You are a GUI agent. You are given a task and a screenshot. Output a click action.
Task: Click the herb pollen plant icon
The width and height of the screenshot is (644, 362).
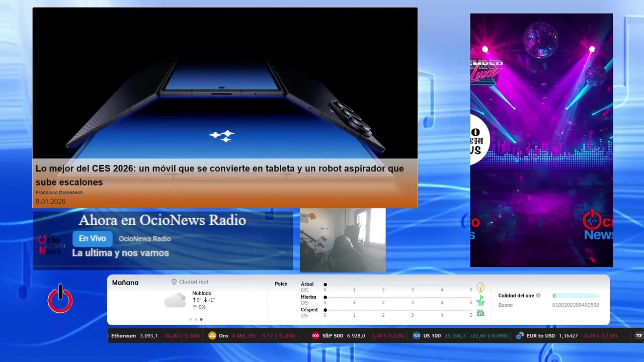(x=480, y=300)
